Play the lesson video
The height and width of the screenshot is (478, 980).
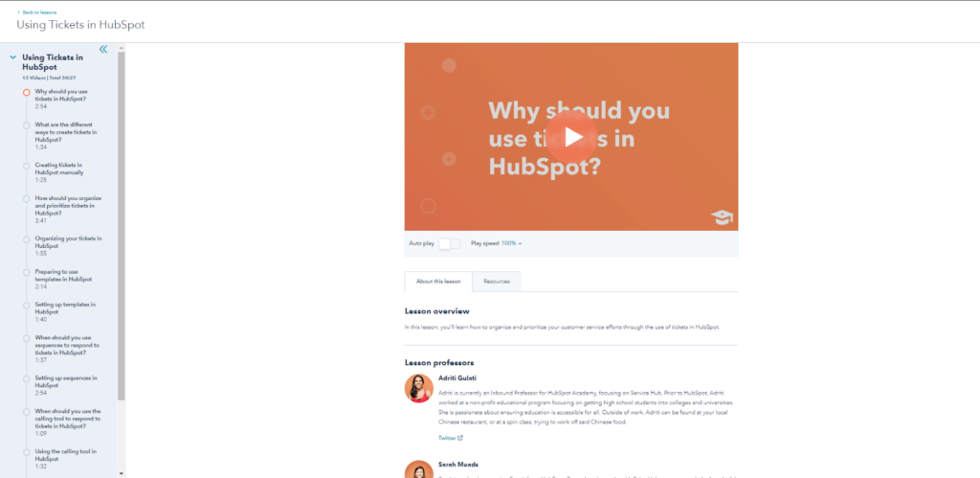click(x=572, y=137)
